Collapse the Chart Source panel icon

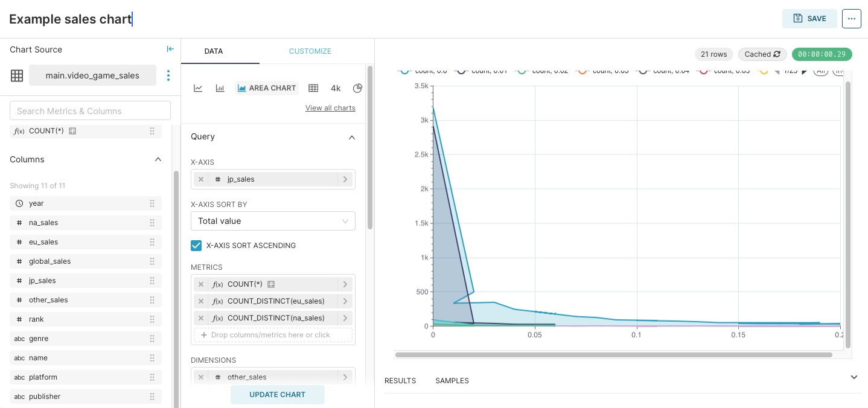pos(170,49)
